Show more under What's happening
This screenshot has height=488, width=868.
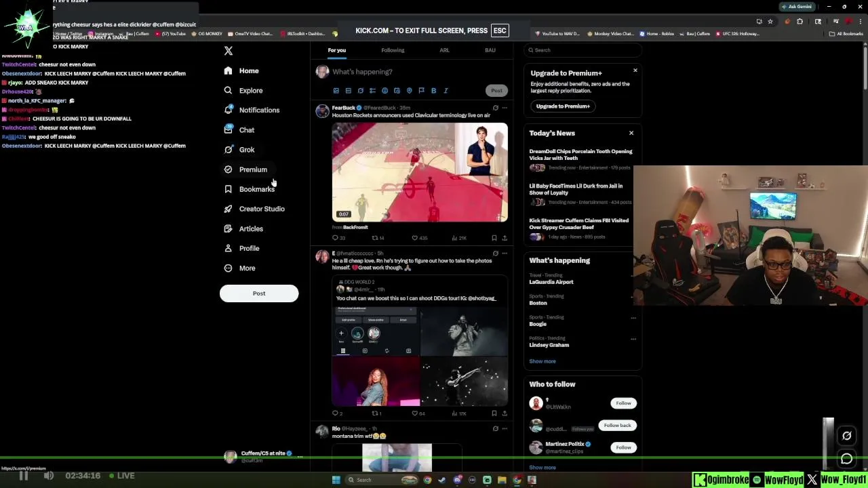point(542,361)
